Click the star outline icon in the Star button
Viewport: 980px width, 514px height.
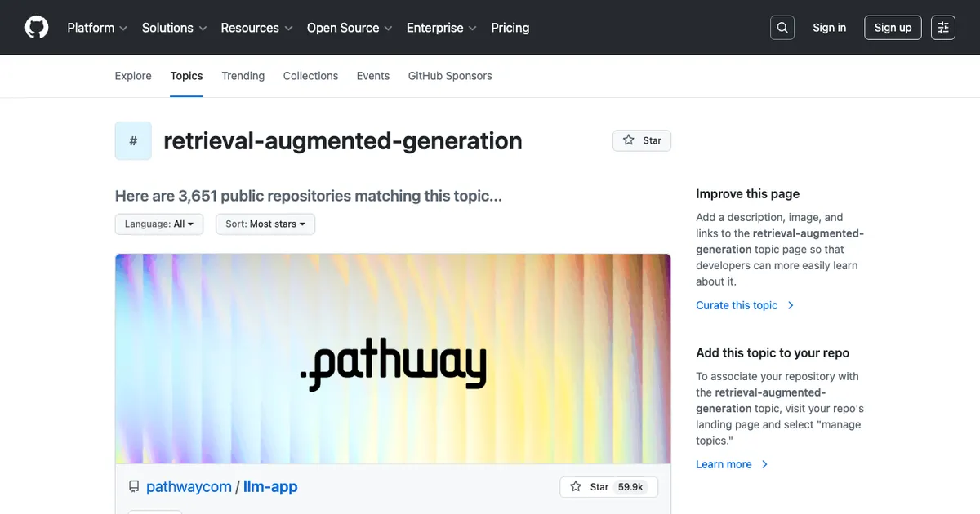(627, 140)
